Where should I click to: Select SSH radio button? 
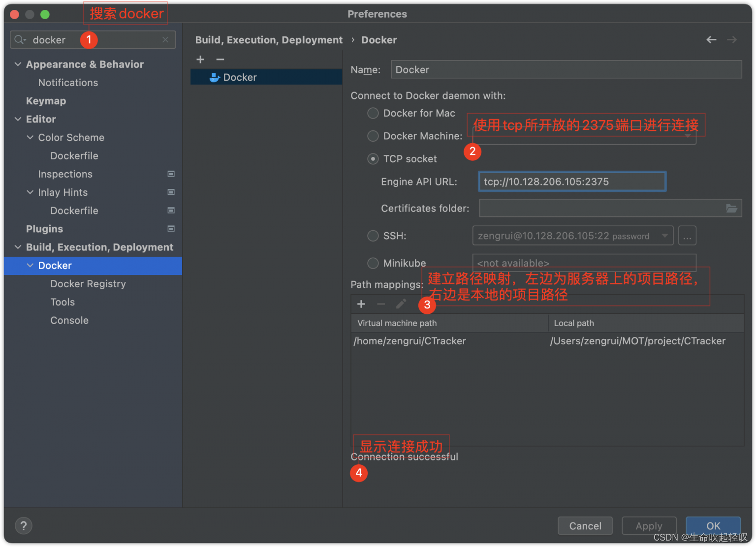coord(373,236)
